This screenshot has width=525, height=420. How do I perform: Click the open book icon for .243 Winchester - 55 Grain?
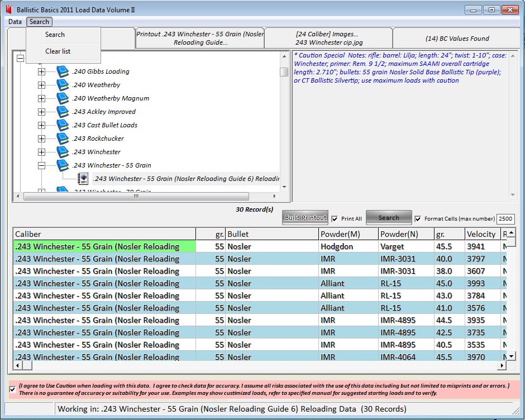(x=63, y=165)
